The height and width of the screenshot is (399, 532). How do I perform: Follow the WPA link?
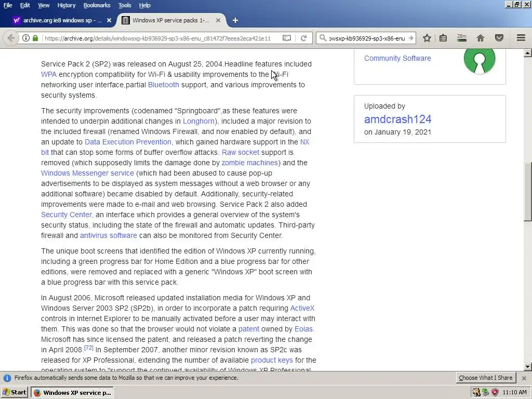49,75
